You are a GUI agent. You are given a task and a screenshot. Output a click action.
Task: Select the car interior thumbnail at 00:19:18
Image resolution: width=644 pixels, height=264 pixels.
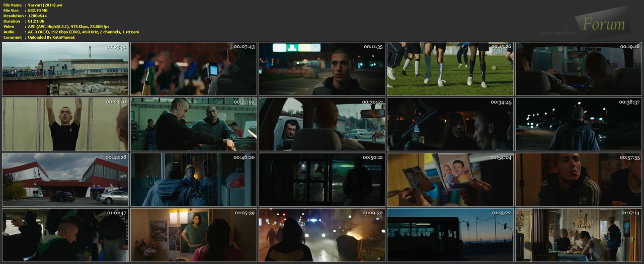click(579, 69)
